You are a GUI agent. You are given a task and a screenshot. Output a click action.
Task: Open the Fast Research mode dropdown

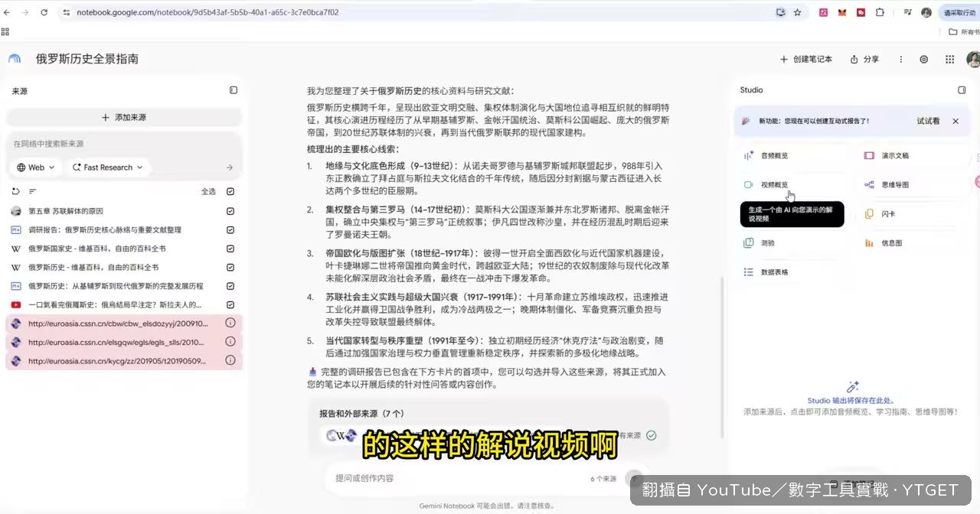[106, 168]
